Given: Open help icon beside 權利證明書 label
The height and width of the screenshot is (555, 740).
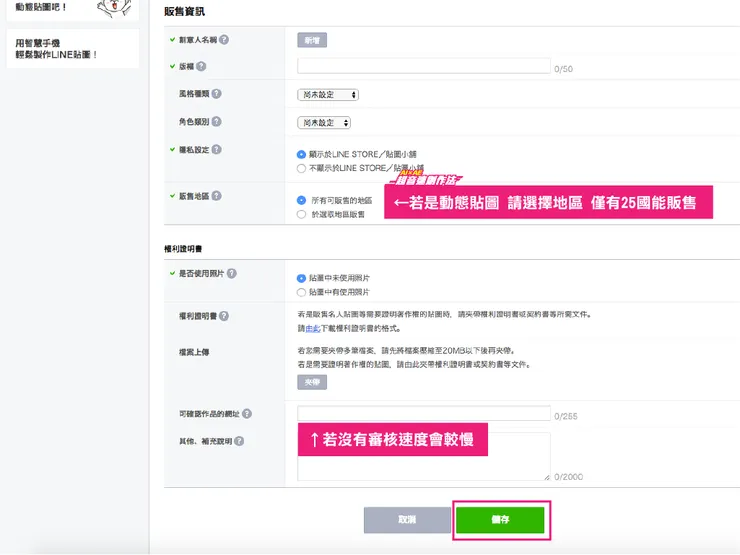Looking at the screenshot, I should click(x=224, y=316).
